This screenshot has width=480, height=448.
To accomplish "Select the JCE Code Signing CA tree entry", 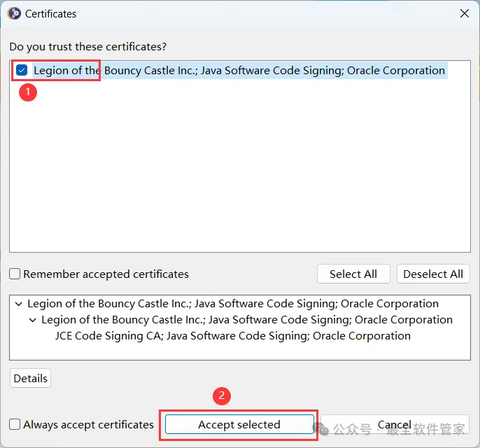I will click(232, 336).
